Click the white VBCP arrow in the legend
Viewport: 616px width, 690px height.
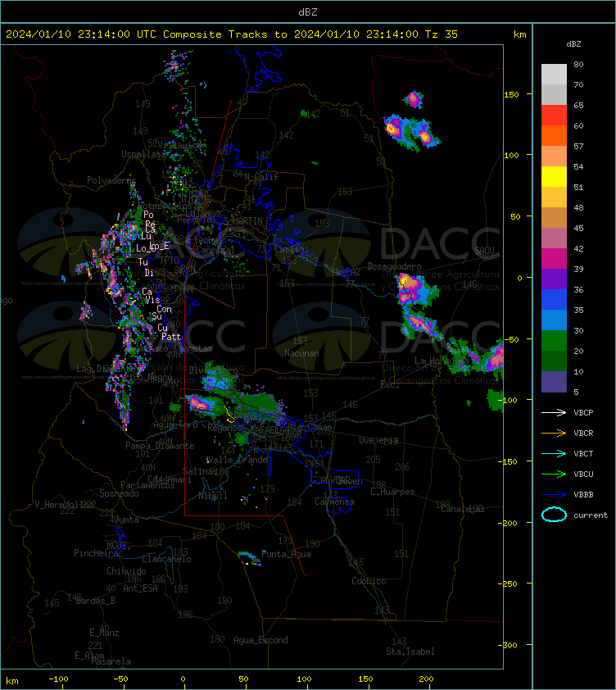click(554, 412)
